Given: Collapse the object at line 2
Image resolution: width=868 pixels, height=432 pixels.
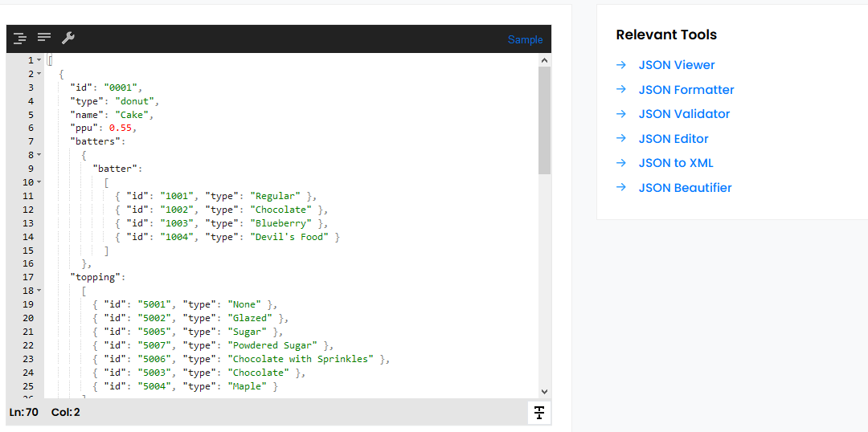Looking at the screenshot, I should [39, 74].
